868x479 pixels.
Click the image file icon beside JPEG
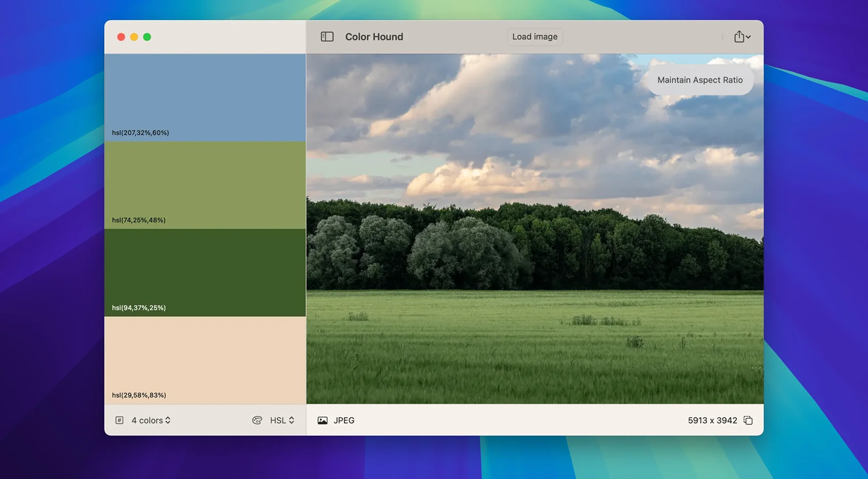pos(322,420)
